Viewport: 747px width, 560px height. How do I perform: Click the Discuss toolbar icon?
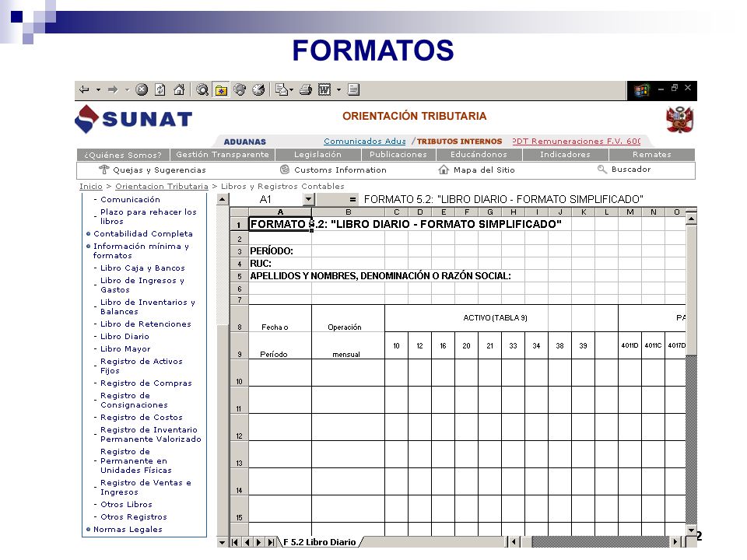353,89
